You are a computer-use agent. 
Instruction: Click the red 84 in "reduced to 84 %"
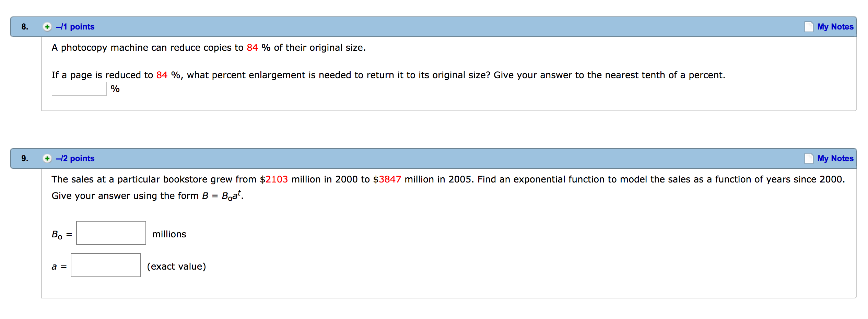point(162,75)
